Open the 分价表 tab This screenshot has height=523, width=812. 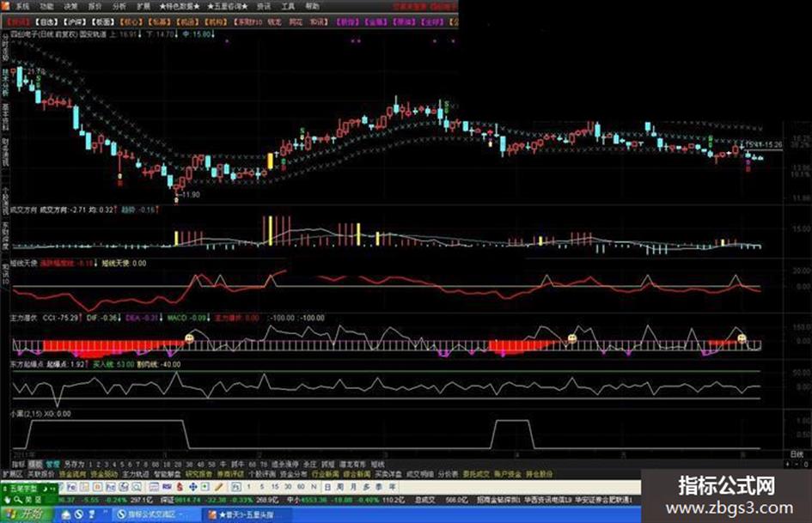click(x=448, y=474)
